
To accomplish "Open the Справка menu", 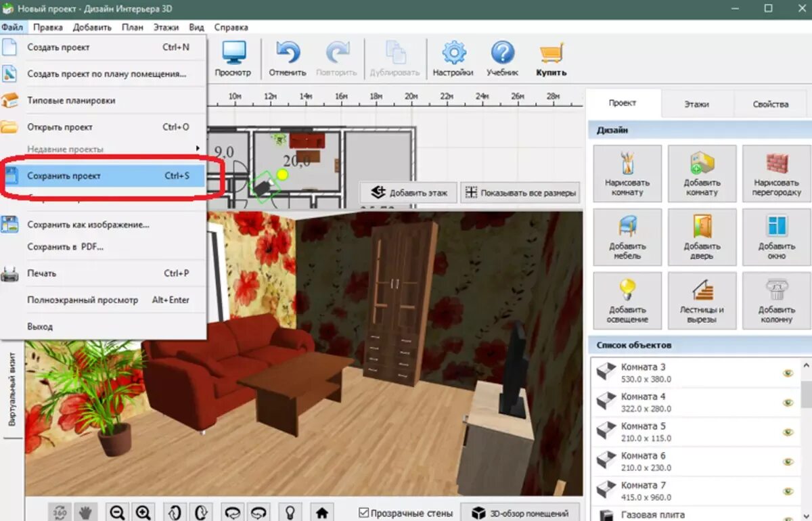I will point(231,27).
